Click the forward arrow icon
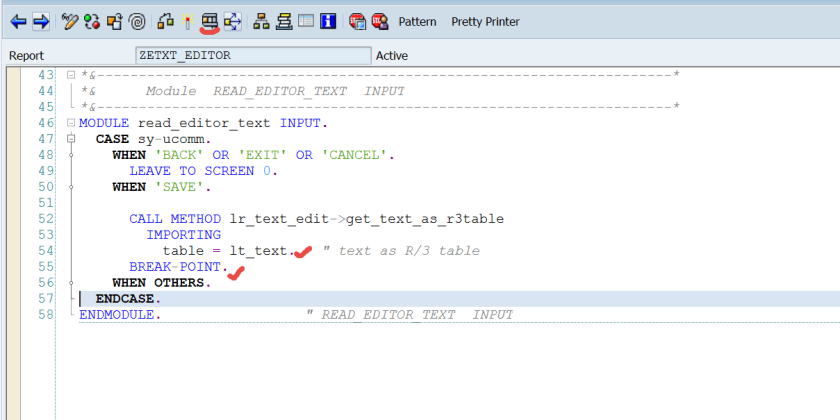Viewport: 840px width, 420px height. pyautogui.click(x=40, y=20)
